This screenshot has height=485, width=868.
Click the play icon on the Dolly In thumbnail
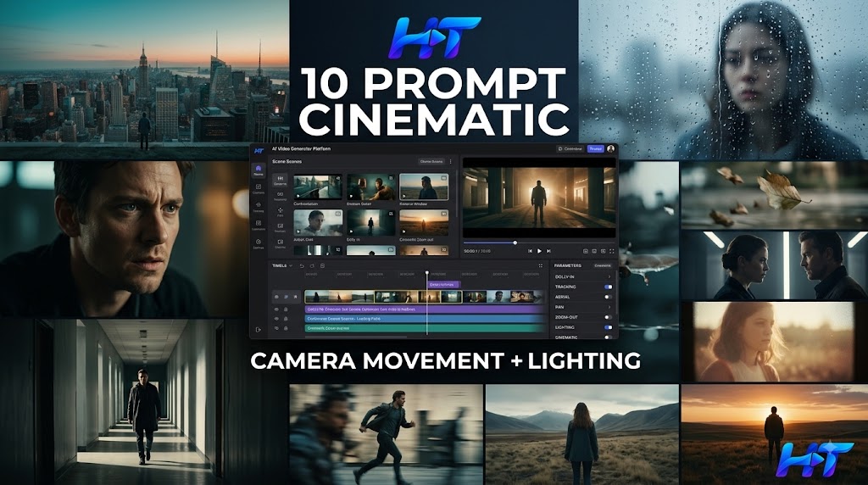coord(352,232)
